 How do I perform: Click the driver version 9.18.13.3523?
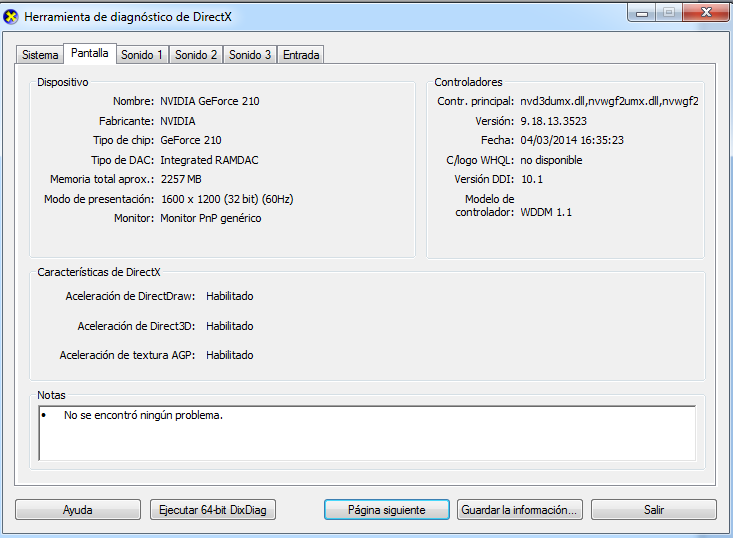[x=553, y=121]
